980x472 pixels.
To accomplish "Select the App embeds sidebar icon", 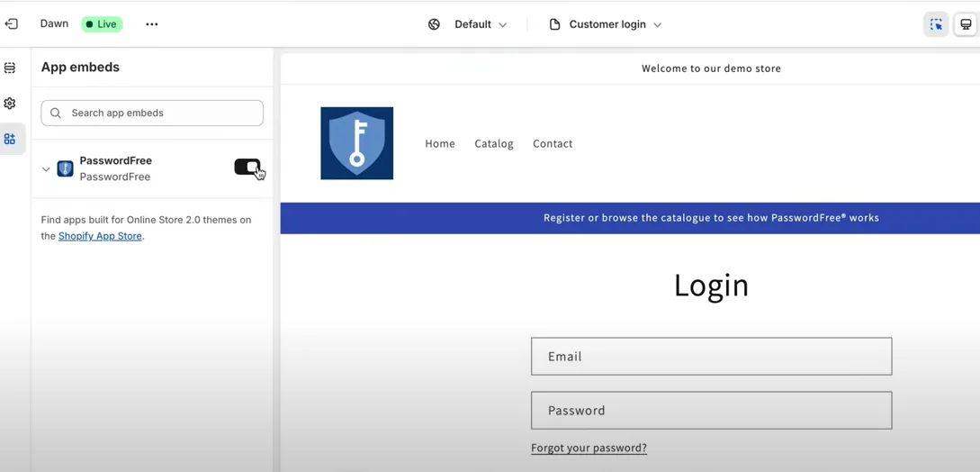I will (x=10, y=139).
